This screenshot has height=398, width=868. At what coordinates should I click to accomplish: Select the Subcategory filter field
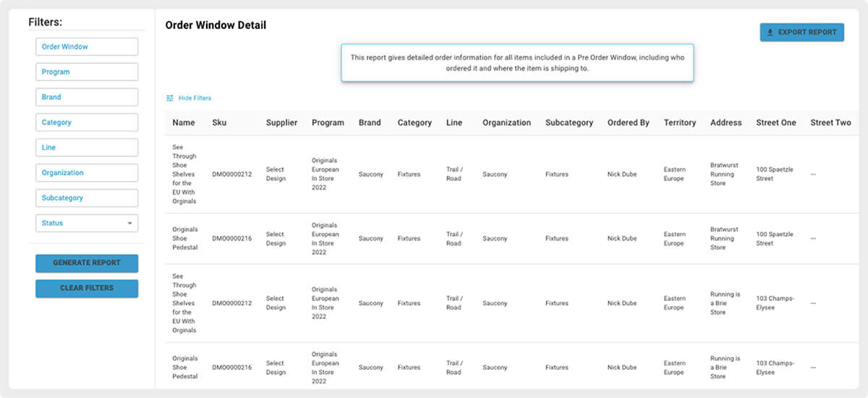pyautogui.click(x=87, y=198)
